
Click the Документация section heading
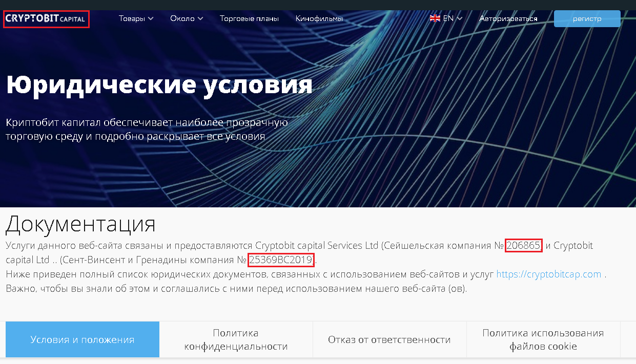(x=80, y=224)
